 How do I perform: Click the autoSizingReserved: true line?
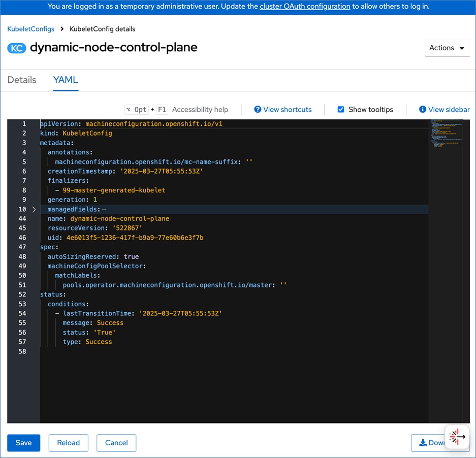pos(93,256)
